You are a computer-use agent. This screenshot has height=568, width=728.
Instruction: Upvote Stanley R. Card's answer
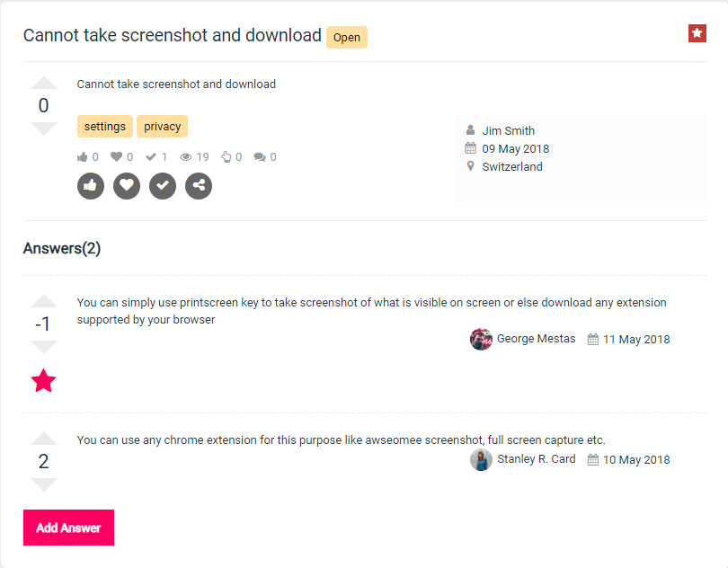point(43,439)
